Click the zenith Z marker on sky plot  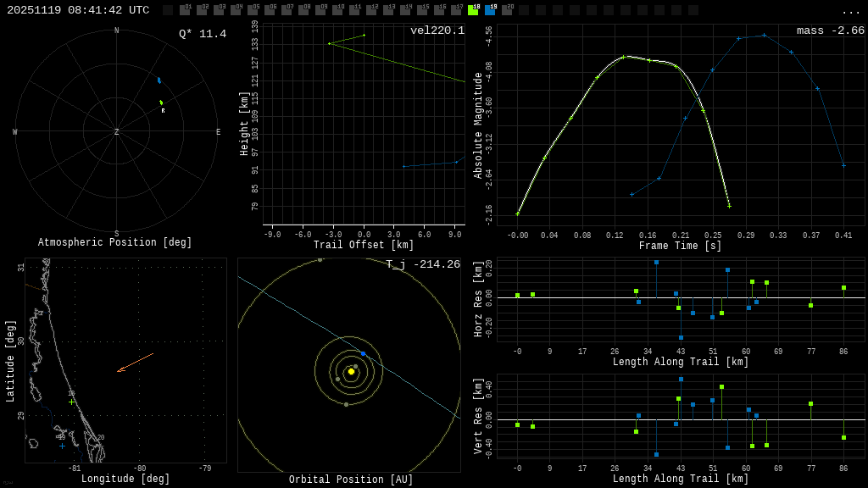click(116, 131)
